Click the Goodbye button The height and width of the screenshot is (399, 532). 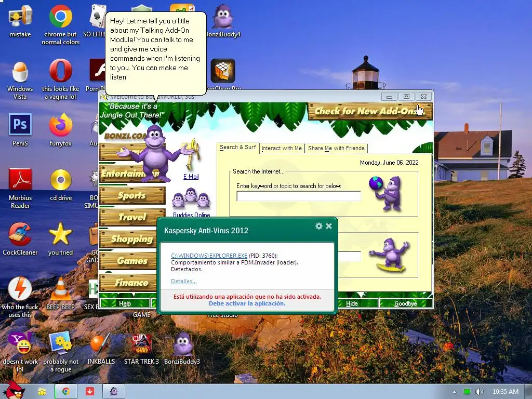[x=405, y=303]
